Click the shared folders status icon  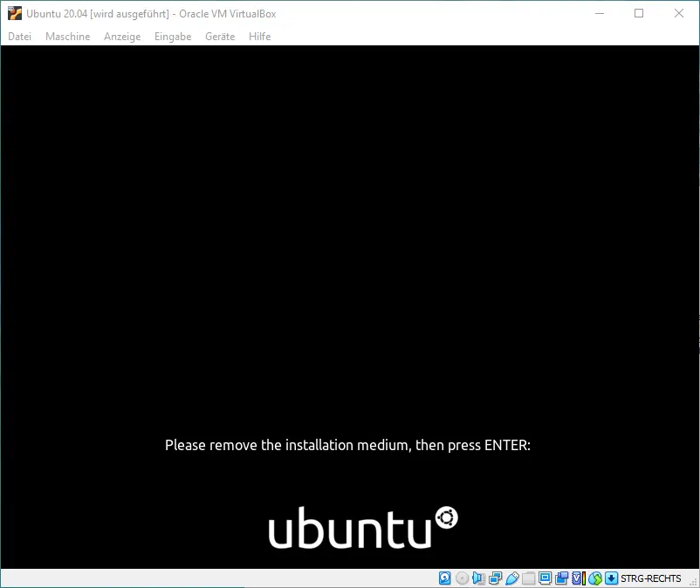point(528,578)
